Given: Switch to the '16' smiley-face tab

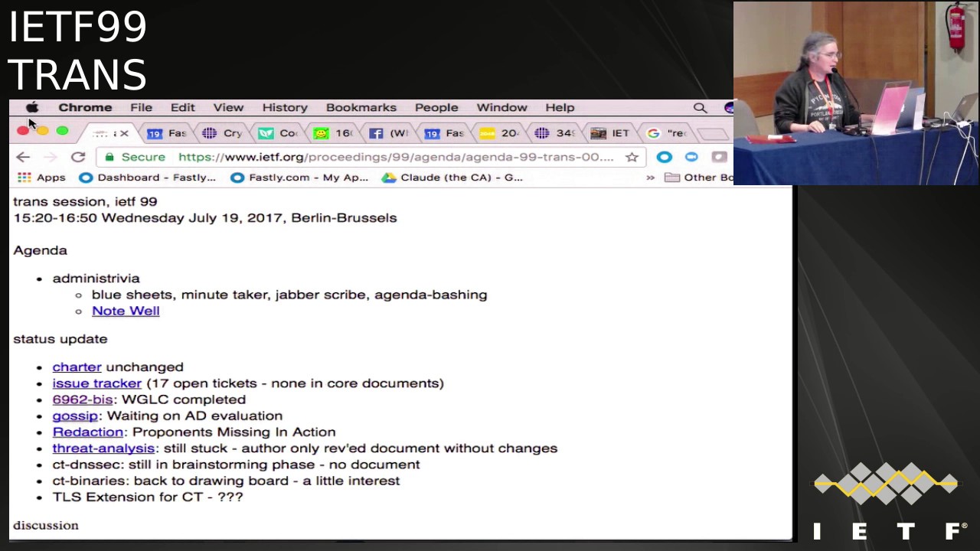Looking at the screenshot, I should point(334,133).
